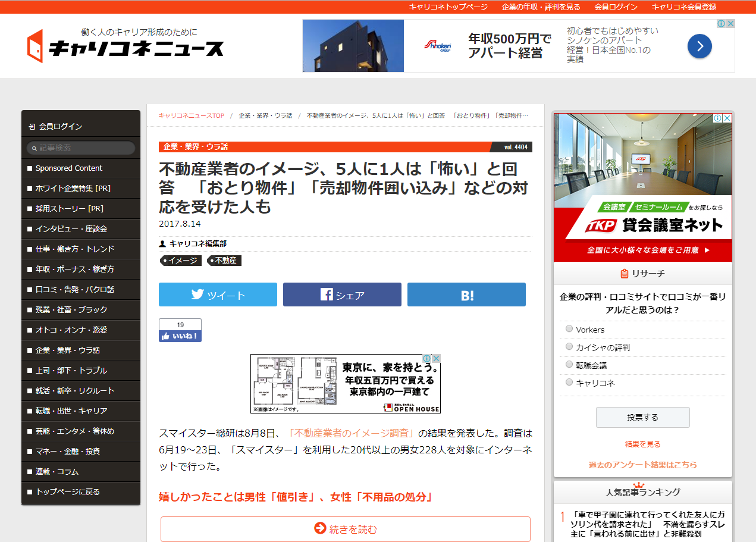Open 企業・業界・ウラ話 breadcrumb link
The height and width of the screenshot is (542, 756).
tap(265, 115)
